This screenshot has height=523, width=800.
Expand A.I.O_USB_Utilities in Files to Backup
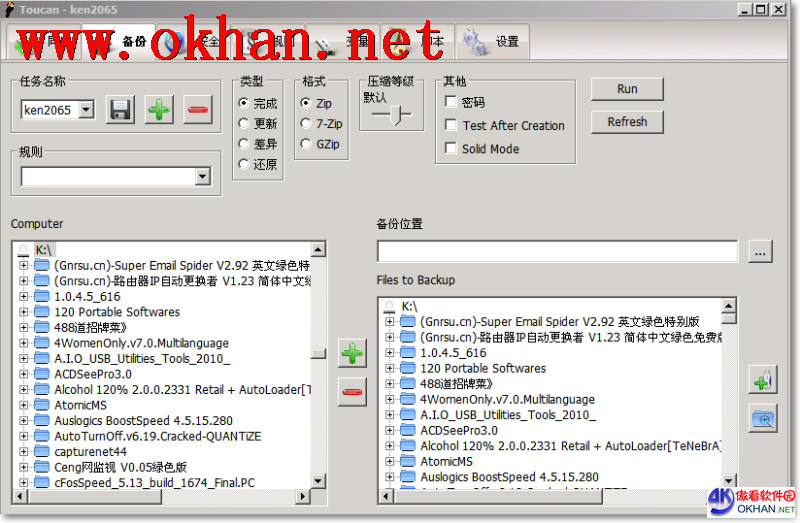389,414
